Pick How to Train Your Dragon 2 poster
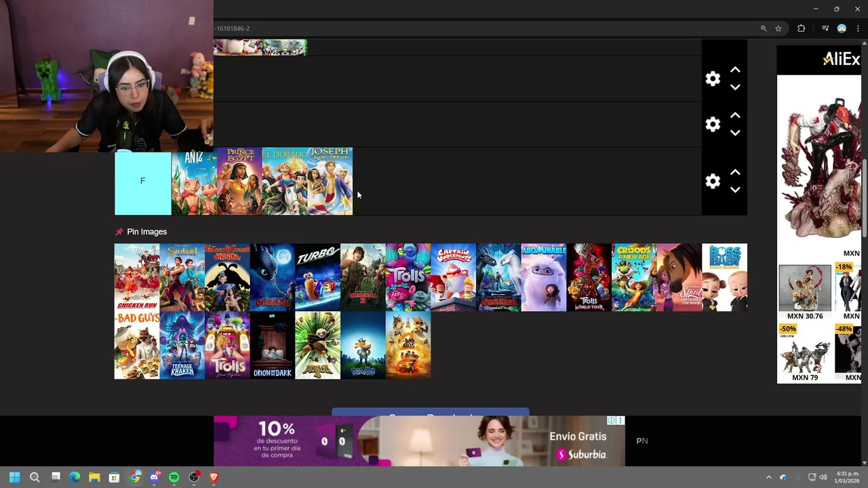The width and height of the screenshot is (868, 488). (x=363, y=277)
